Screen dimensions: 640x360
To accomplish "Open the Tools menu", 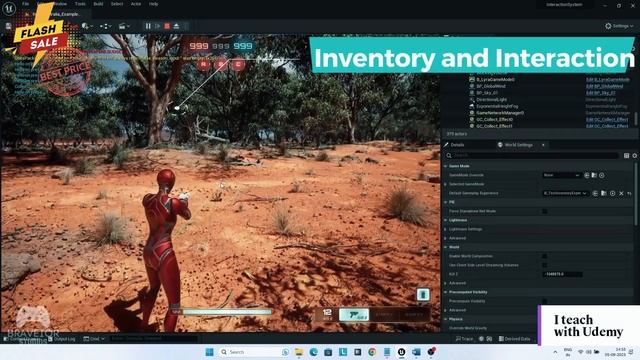I will 80,4.
